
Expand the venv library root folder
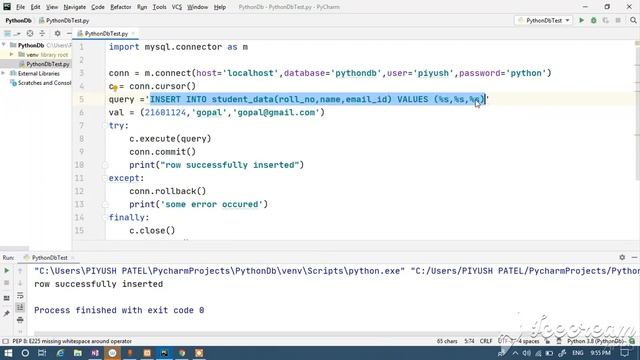pos(11,54)
